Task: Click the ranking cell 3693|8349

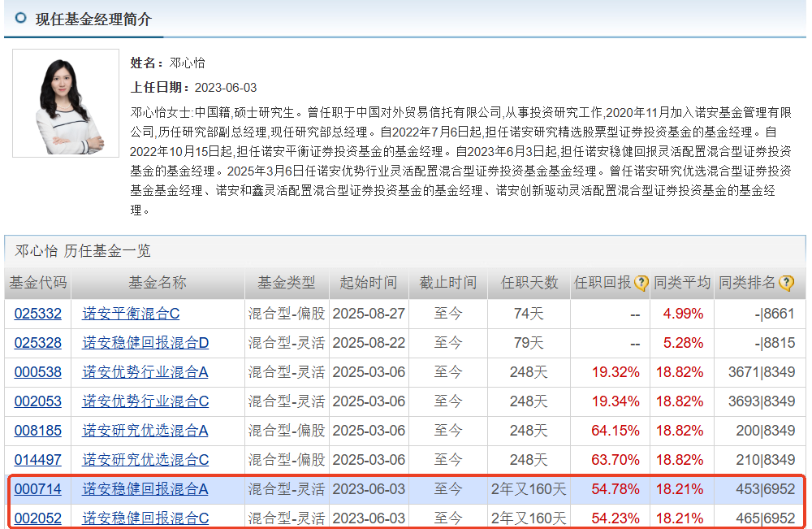Action: 762,401
